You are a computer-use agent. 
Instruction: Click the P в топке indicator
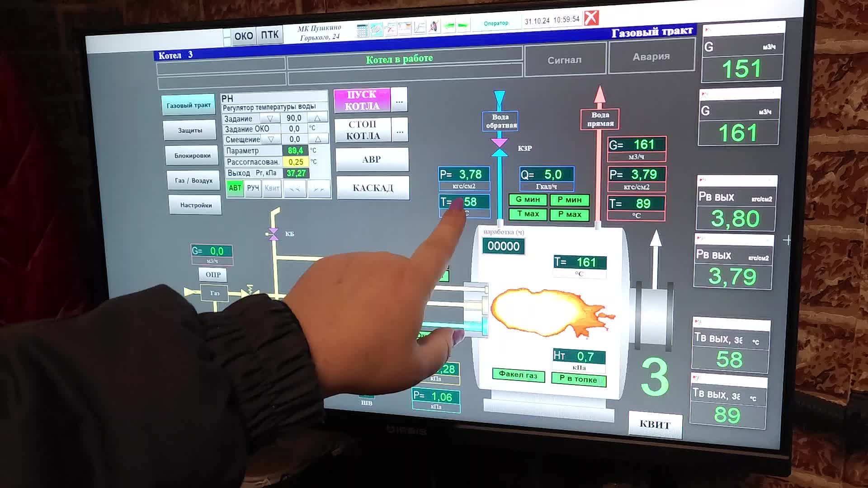point(579,380)
